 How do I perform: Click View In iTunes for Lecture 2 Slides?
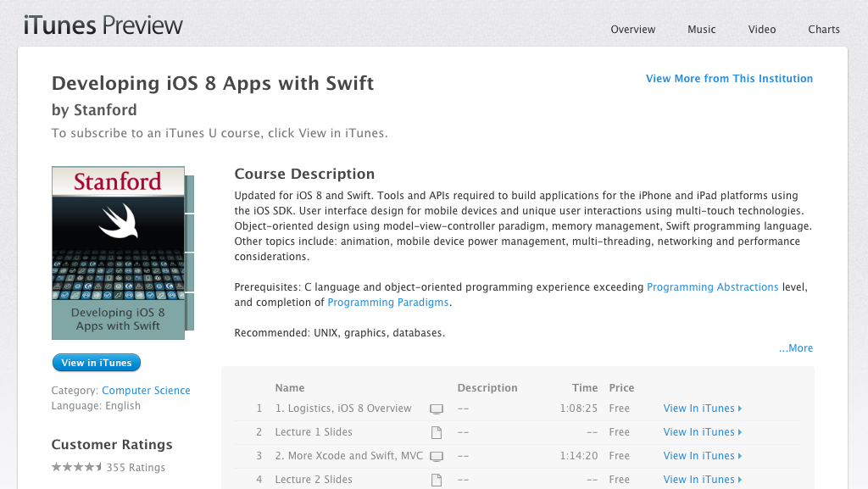[702, 480]
